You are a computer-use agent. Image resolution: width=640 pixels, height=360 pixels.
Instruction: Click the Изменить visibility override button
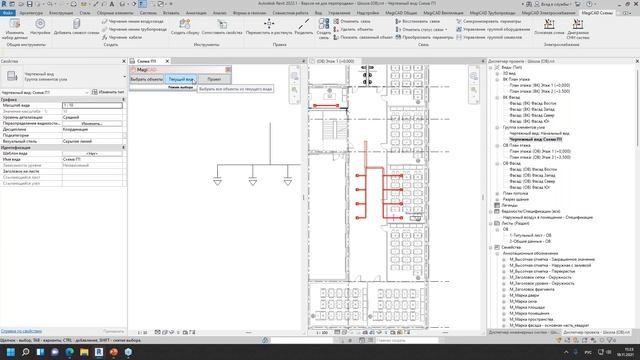coord(92,123)
